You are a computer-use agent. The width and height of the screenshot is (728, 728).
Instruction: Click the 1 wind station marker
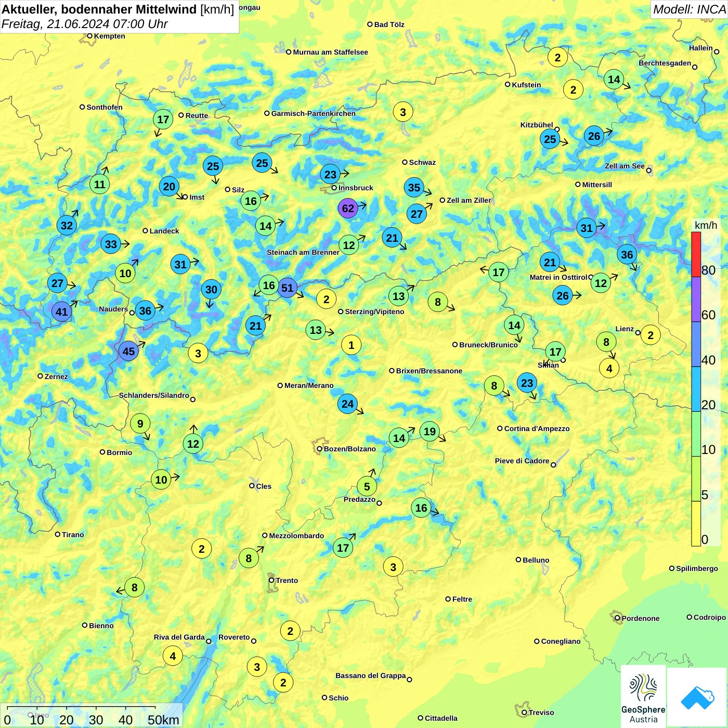click(x=351, y=345)
